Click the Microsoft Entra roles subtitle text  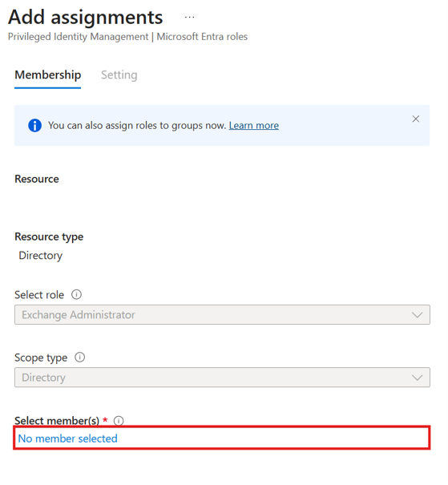[x=202, y=37]
